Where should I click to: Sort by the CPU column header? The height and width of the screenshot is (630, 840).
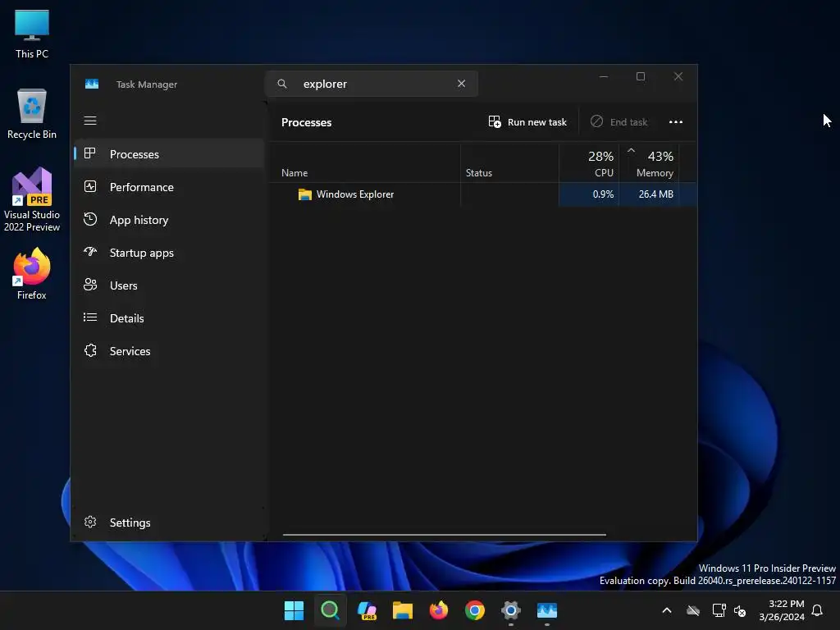pos(589,163)
